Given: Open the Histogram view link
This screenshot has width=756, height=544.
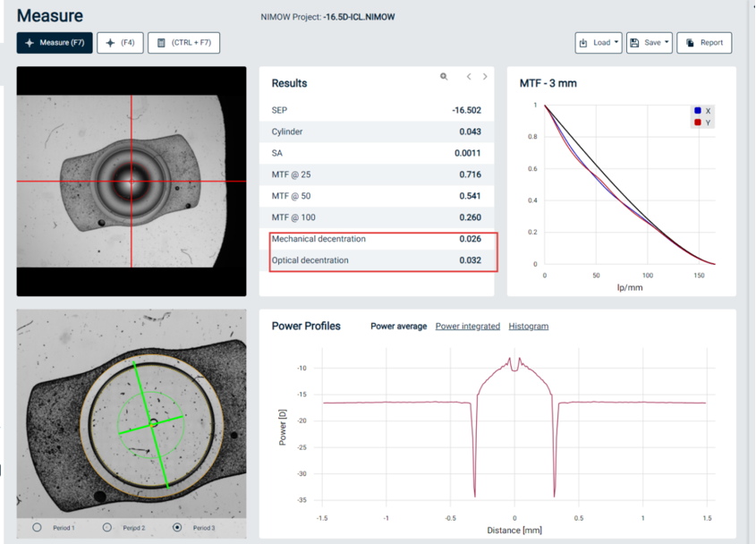Looking at the screenshot, I should (x=528, y=327).
